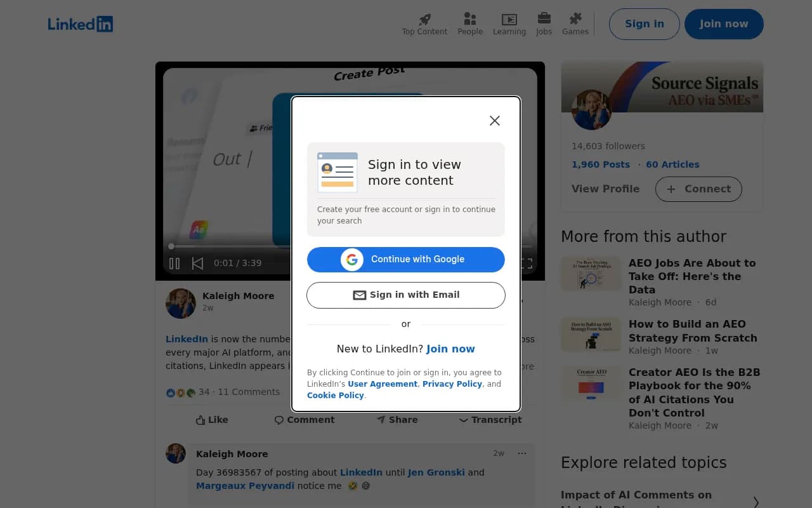This screenshot has height=508, width=812.
Task: Open the Cookie Policy link
Action: point(336,396)
